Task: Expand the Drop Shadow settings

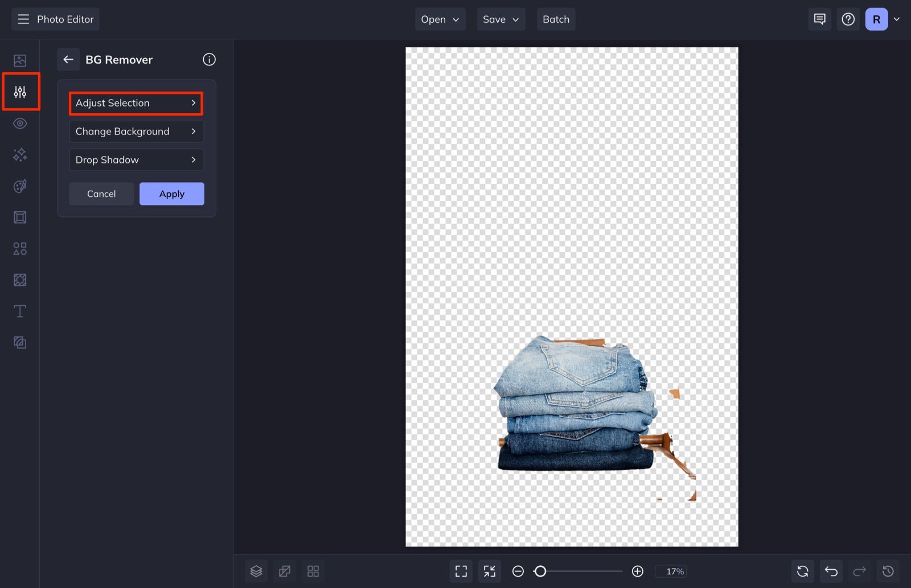Action: point(136,159)
